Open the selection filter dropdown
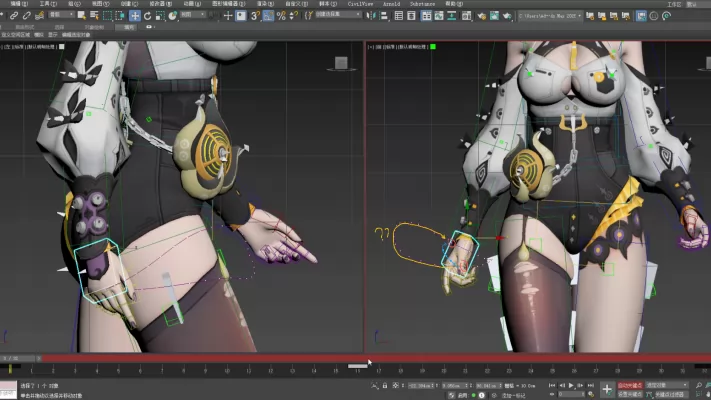The width and height of the screenshot is (711, 400). point(61,15)
